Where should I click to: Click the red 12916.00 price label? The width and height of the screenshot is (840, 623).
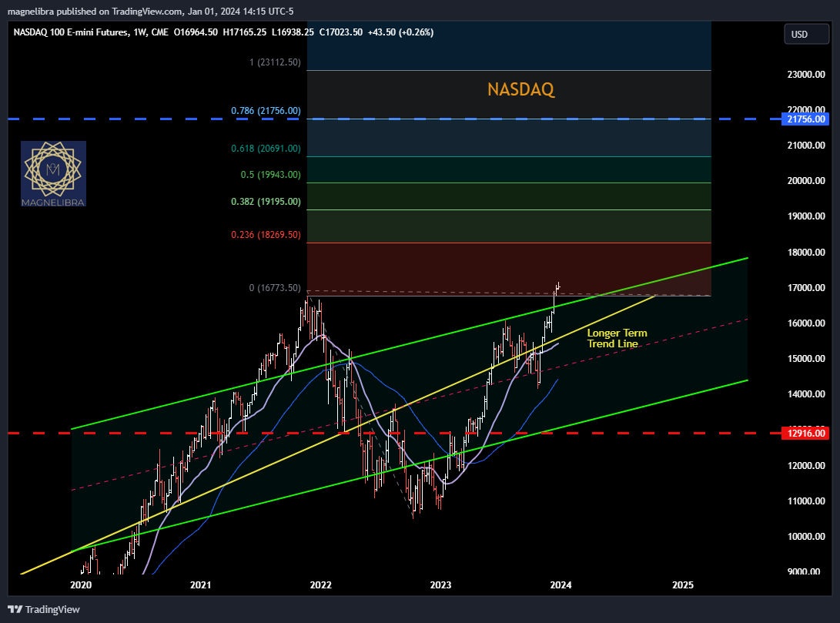(805, 433)
